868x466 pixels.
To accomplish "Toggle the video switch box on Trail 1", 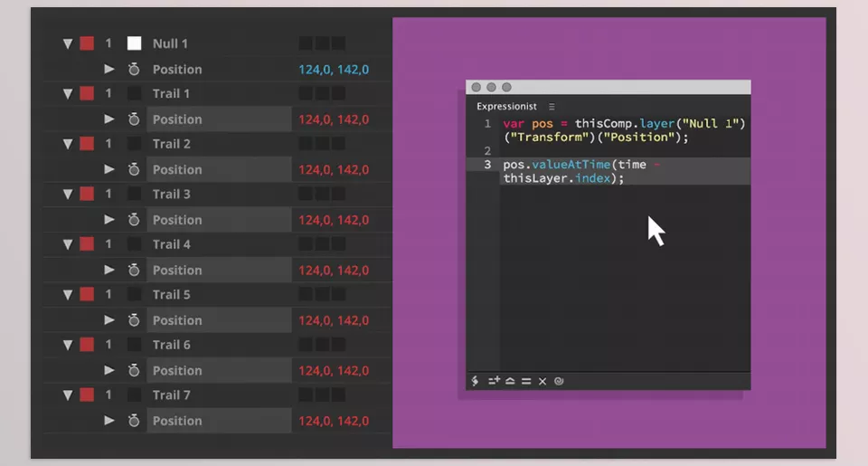I will 134,93.
